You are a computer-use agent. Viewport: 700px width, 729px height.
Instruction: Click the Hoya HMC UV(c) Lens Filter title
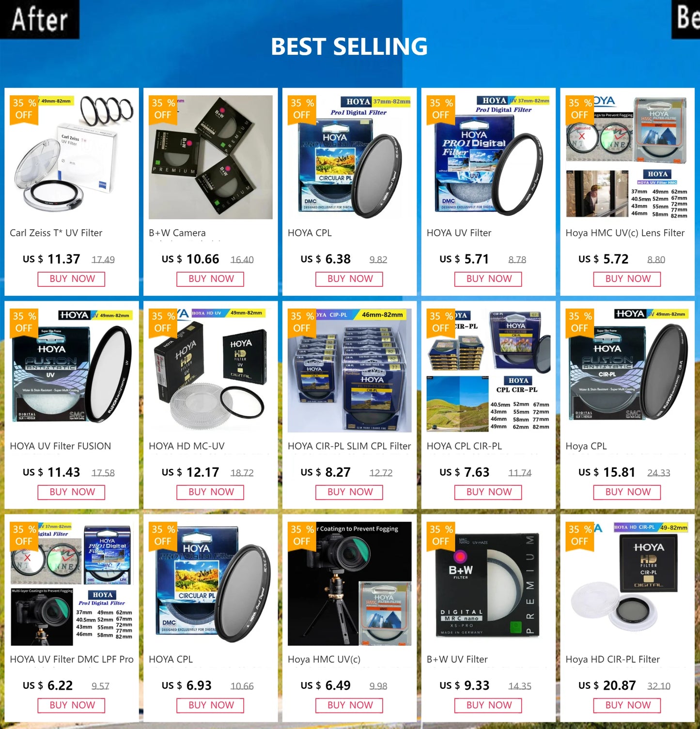625,233
